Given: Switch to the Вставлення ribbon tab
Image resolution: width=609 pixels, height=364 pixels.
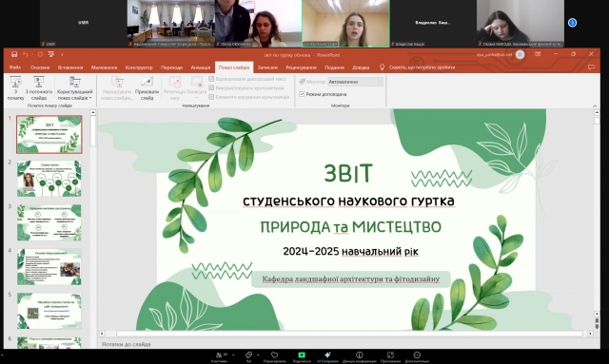Looking at the screenshot, I should [70, 67].
